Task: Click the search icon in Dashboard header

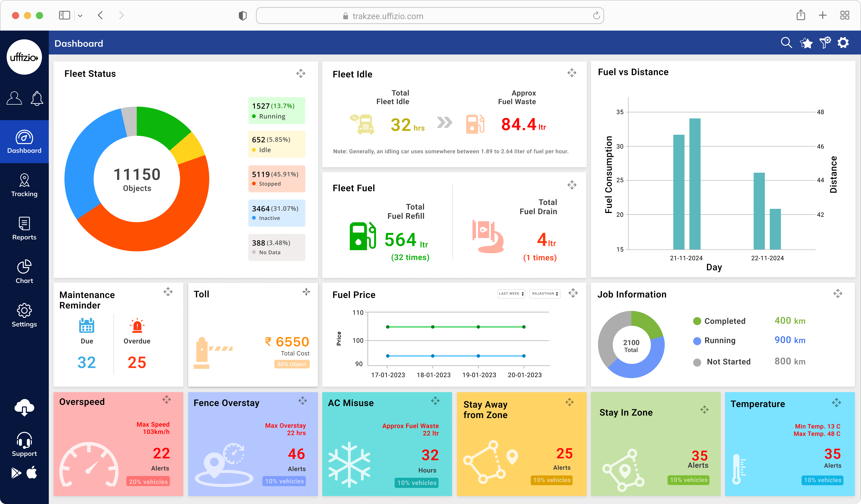Action: (x=786, y=43)
